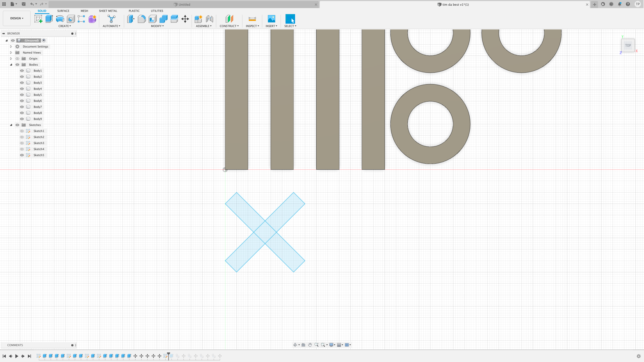Screen dimensions: 644x362
Task: Expand the Document Settings node
Action: [11, 46]
